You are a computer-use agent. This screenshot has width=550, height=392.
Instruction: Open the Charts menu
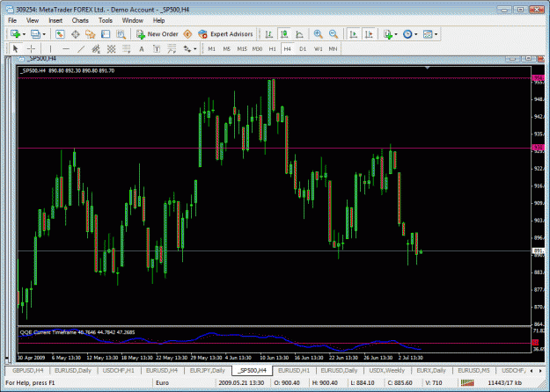(80, 20)
